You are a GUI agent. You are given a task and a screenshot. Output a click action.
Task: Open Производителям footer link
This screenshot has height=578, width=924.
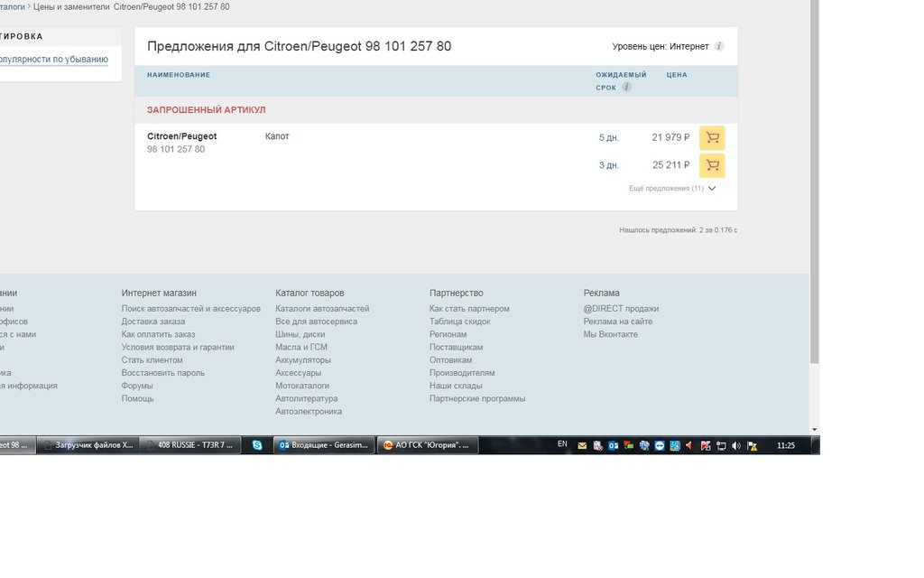[x=462, y=373]
